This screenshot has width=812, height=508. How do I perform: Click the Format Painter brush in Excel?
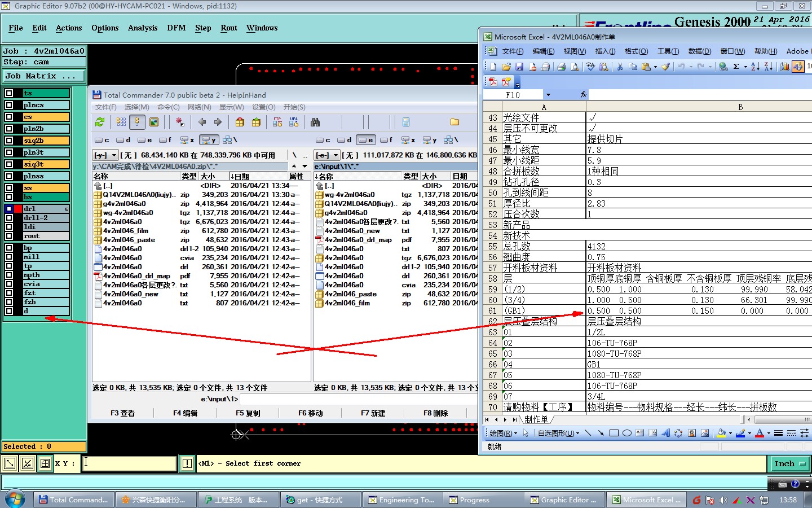(x=665, y=67)
